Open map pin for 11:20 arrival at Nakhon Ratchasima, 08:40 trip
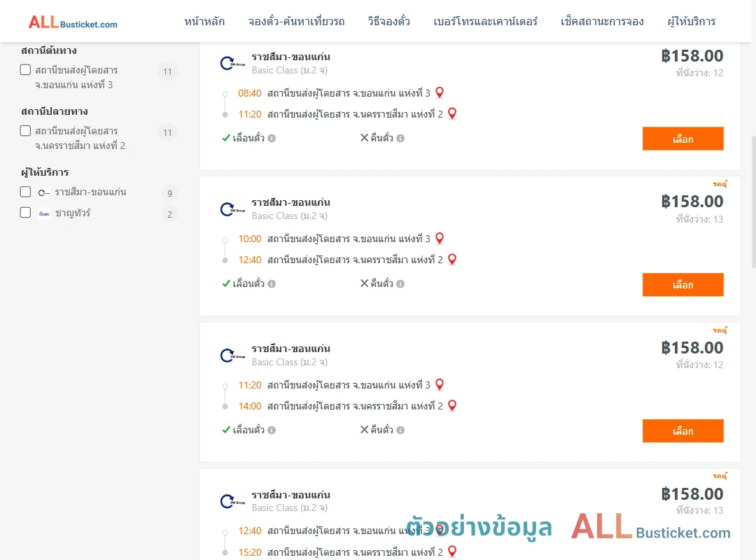The image size is (756, 560). pyautogui.click(x=452, y=113)
